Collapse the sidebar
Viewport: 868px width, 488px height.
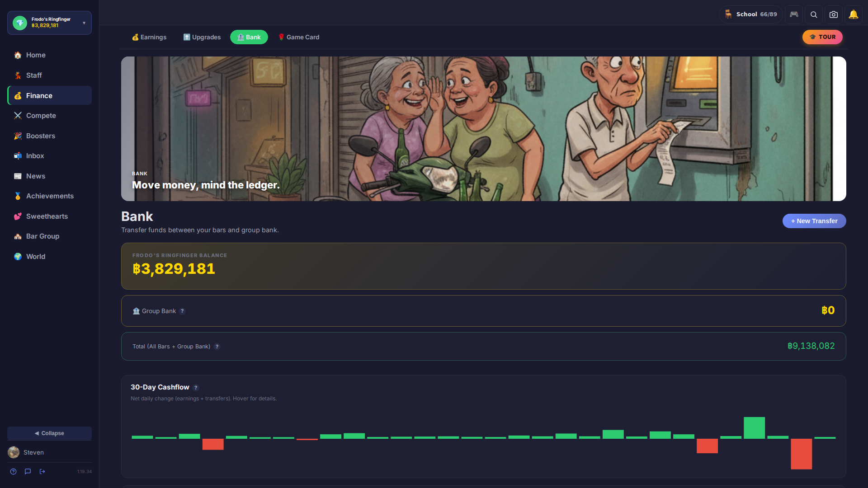point(49,433)
